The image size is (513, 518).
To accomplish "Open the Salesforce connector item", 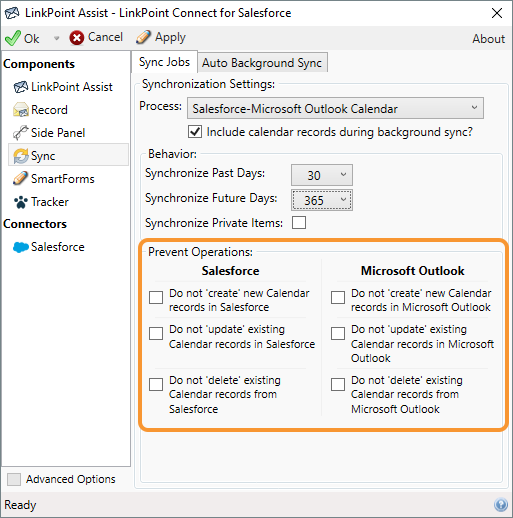I will (x=58, y=247).
